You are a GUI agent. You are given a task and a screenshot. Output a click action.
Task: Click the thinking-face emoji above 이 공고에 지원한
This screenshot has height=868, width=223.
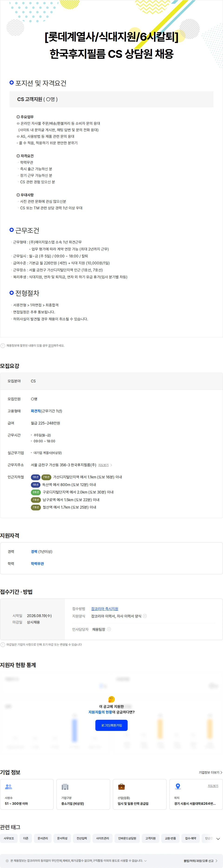coord(111,700)
